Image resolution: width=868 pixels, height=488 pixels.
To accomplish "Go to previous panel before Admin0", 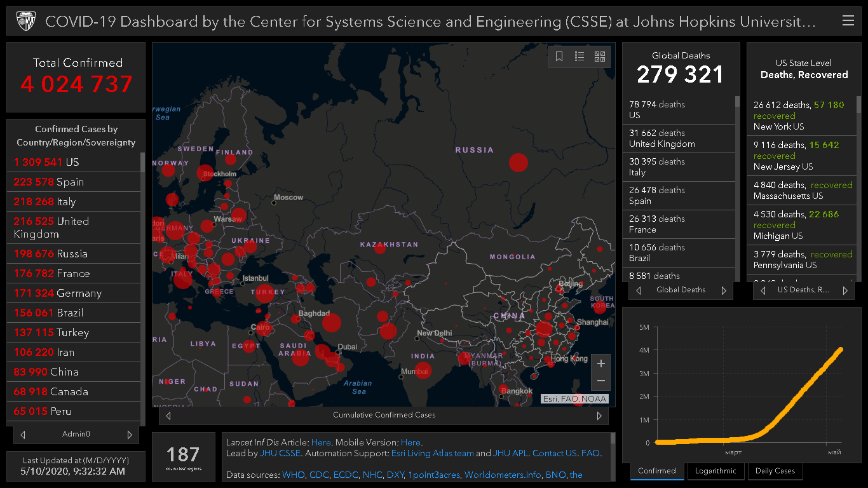I will coord(23,435).
